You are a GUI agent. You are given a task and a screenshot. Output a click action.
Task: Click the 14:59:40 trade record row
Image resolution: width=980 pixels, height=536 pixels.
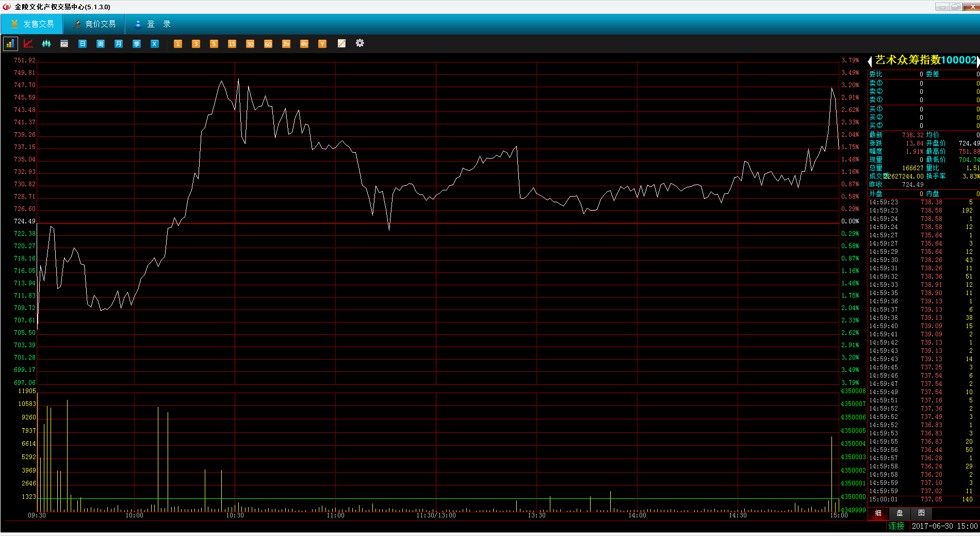click(924, 326)
